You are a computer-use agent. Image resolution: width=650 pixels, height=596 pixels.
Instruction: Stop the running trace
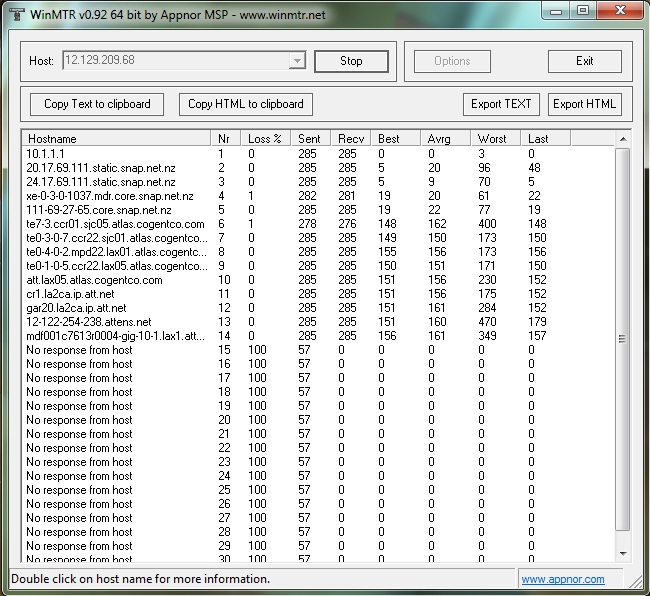[351, 61]
